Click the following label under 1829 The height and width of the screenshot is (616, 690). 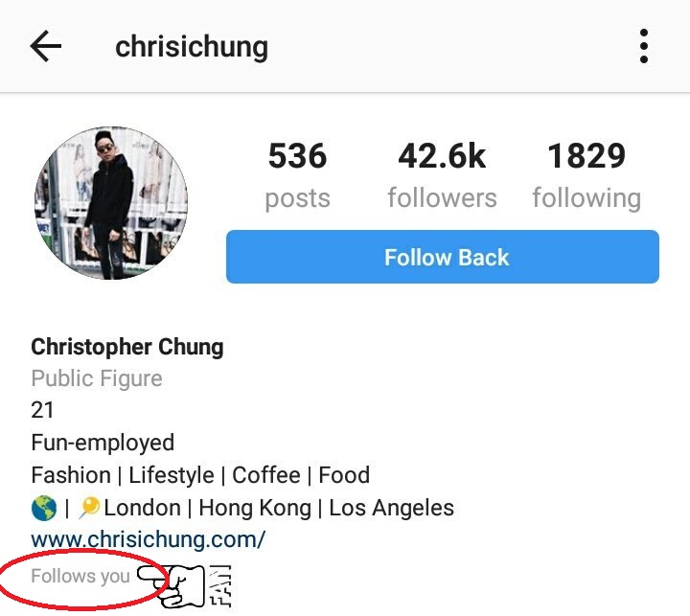(x=587, y=199)
